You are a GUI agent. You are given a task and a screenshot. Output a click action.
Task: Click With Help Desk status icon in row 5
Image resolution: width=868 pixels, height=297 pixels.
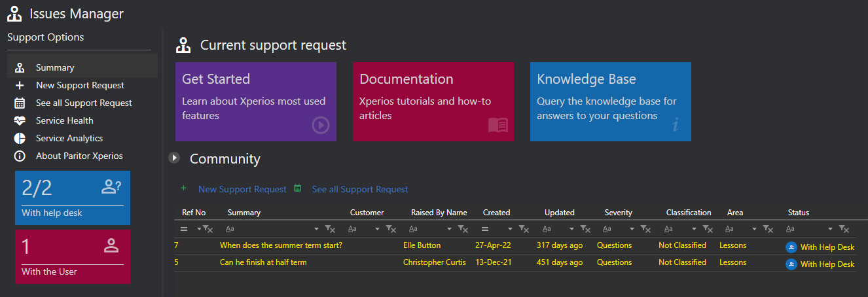[x=791, y=264]
